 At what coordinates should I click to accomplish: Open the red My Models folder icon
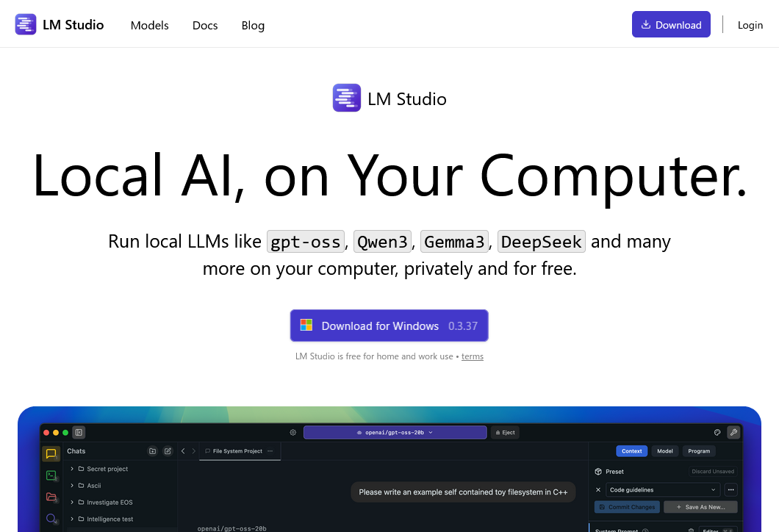(51, 497)
